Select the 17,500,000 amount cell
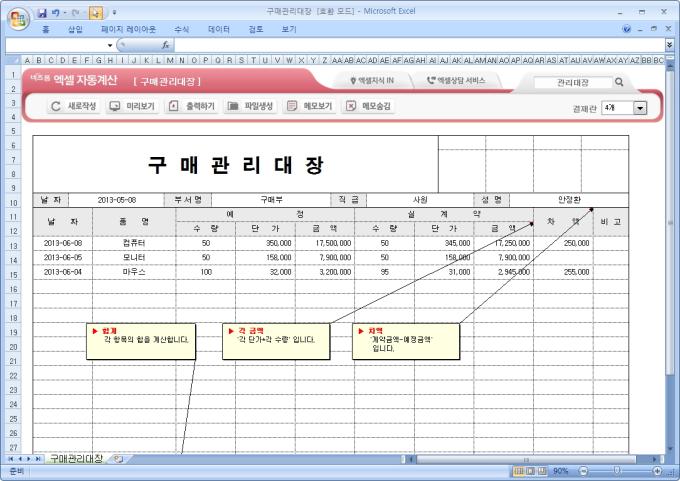 (325, 243)
